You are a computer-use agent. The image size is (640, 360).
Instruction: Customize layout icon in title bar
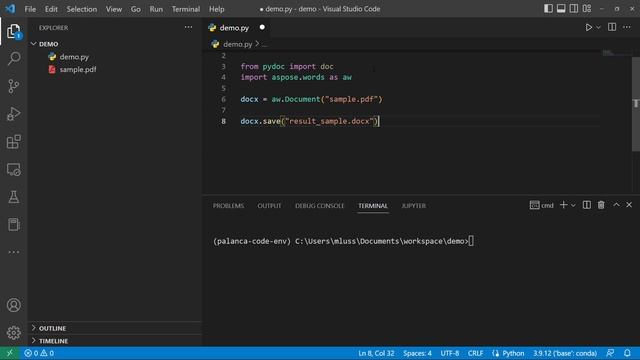pyautogui.click(x=587, y=9)
